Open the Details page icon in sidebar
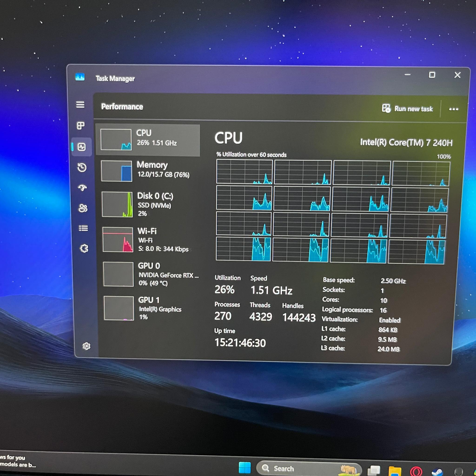Screen dimensions: 476x476 pos(83,228)
